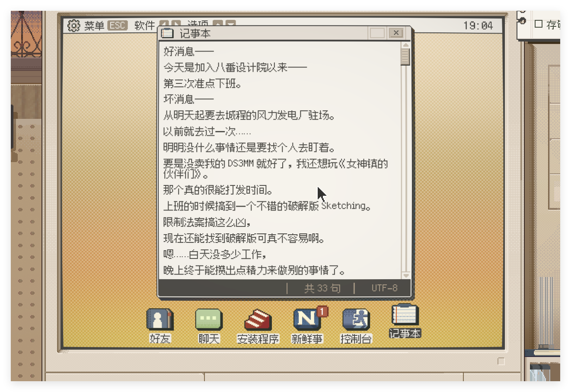Click the UTF-8 encoding label in status bar
The height and width of the screenshot is (392, 571).
pos(384,288)
